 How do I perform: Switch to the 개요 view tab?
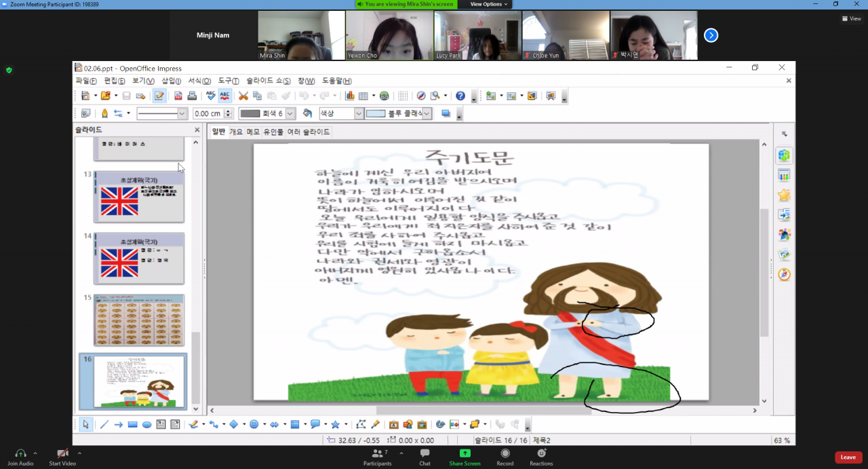pos(236,132)
